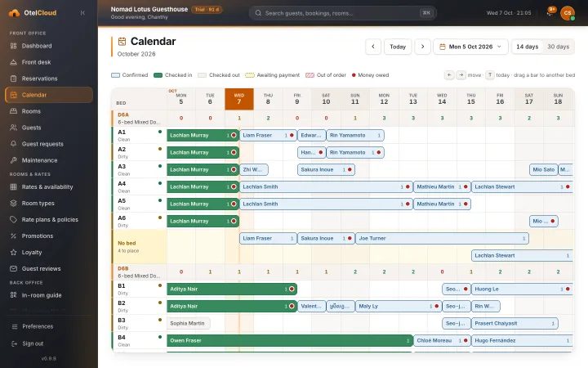Open the CS user avatar menu
The width and height of the screenshot is (588, 368).
[x=568, y=13]
